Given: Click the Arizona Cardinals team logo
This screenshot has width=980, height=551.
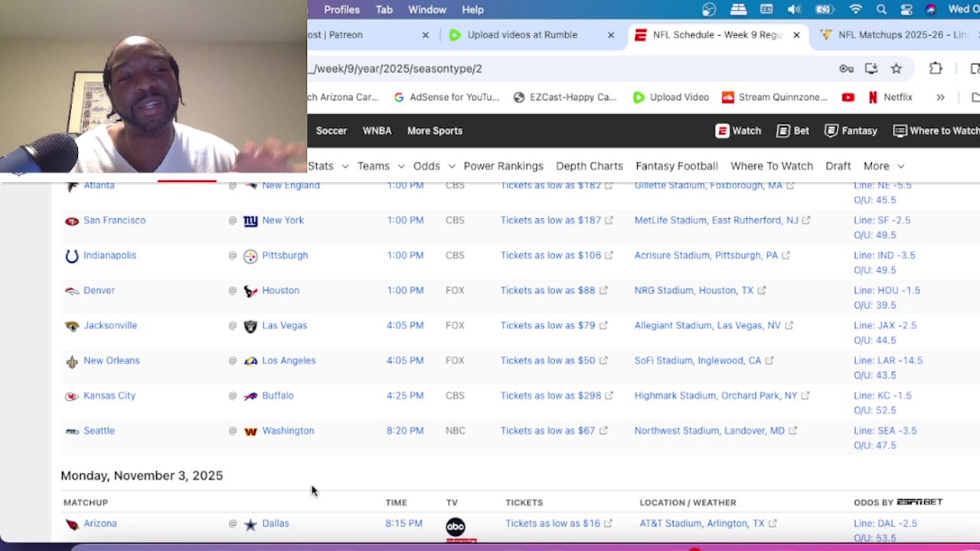Looking at the screenshot, I should click(71, 524).
